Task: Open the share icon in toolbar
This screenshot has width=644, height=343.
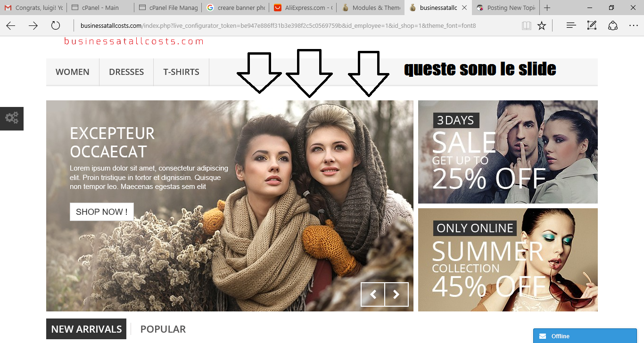Action: click(613, 25)
